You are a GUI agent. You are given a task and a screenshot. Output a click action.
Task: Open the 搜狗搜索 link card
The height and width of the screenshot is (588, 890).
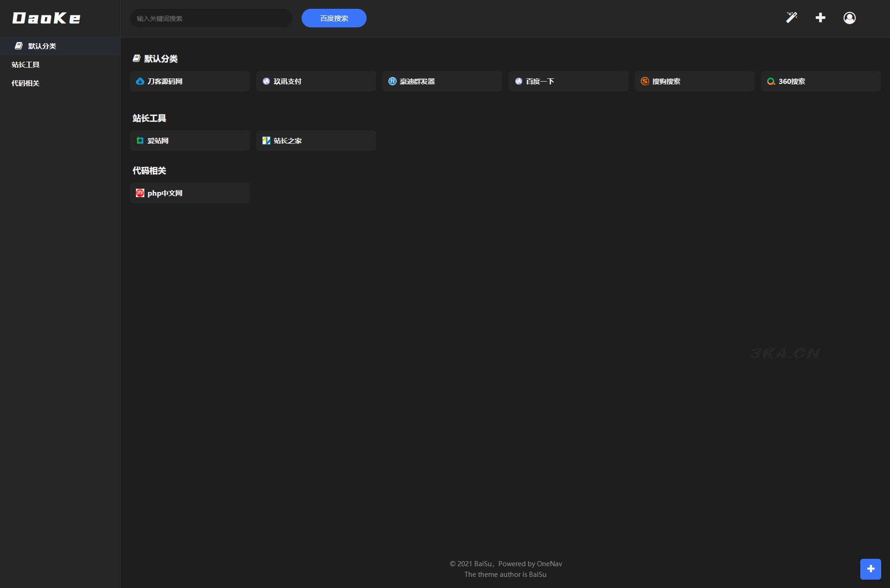point(695,81)
